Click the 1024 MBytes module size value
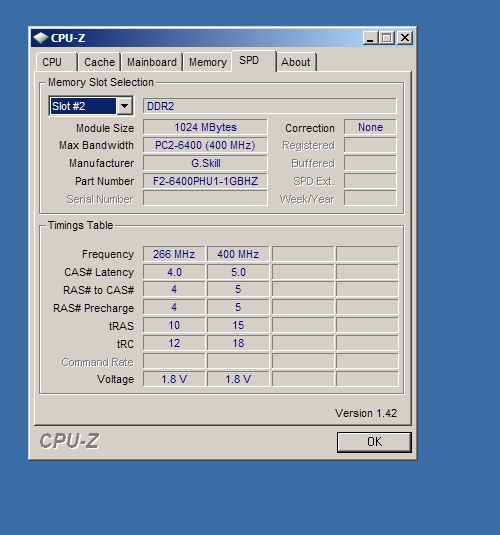This screenshot has width=500, height=535. 205,127
